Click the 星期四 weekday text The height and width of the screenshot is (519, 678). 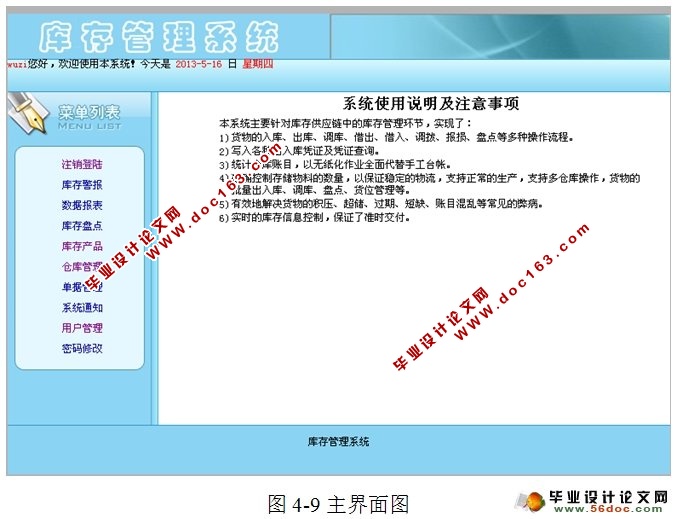click(x=258, y=64)
